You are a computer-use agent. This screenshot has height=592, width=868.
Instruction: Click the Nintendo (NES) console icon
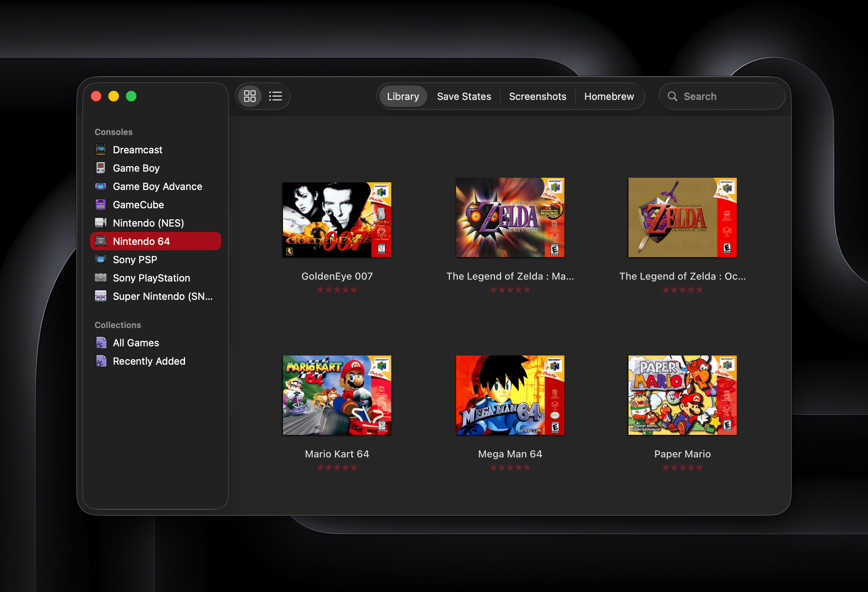pyautogui.click(x=101, y=223)
